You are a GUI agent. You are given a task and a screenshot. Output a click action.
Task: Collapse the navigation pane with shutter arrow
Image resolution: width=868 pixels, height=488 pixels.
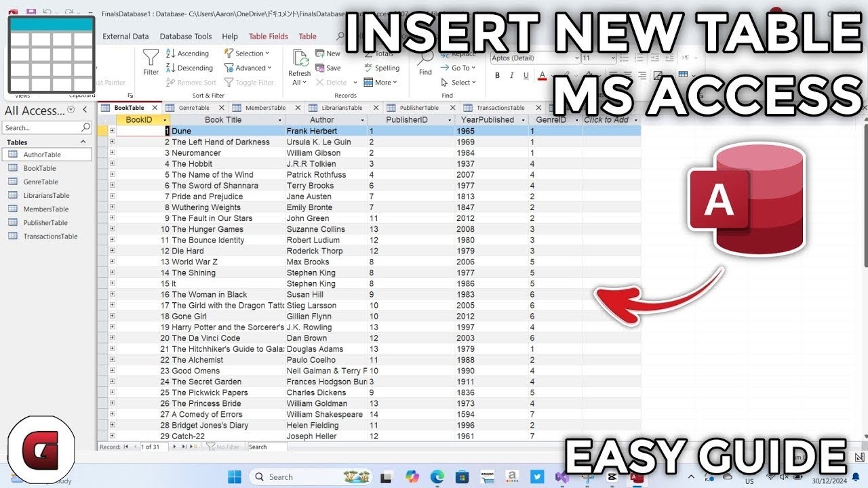coord(85,110)
